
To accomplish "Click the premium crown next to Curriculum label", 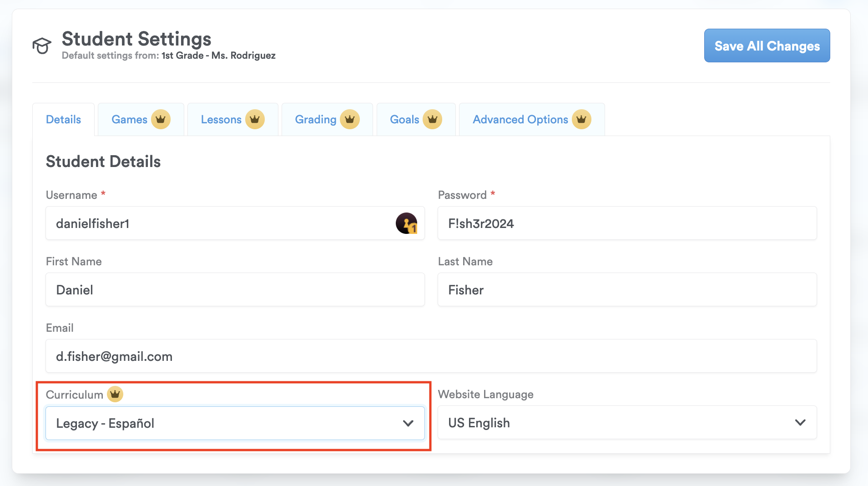I will tap(115, 394).
